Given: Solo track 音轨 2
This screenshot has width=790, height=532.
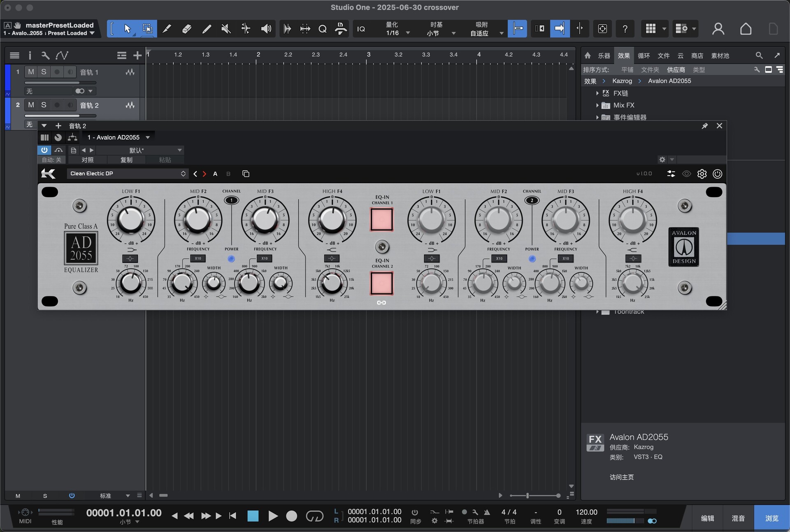Looking at the screenshot, I should tap(44, 105).
